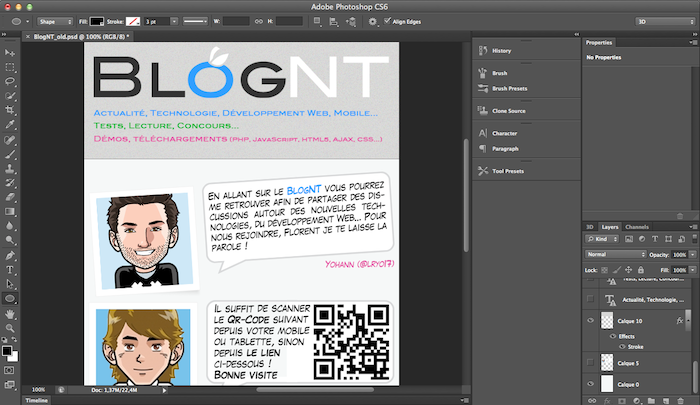Open the History panel
Viewport: 700px width, 405px height.
(500, 50)
